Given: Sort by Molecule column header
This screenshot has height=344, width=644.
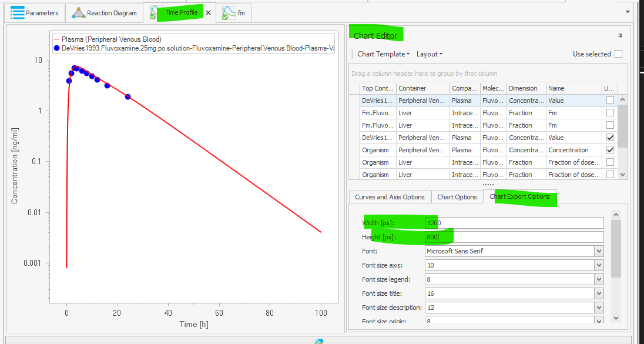Looking at the screenshot, I should (493, 88).
